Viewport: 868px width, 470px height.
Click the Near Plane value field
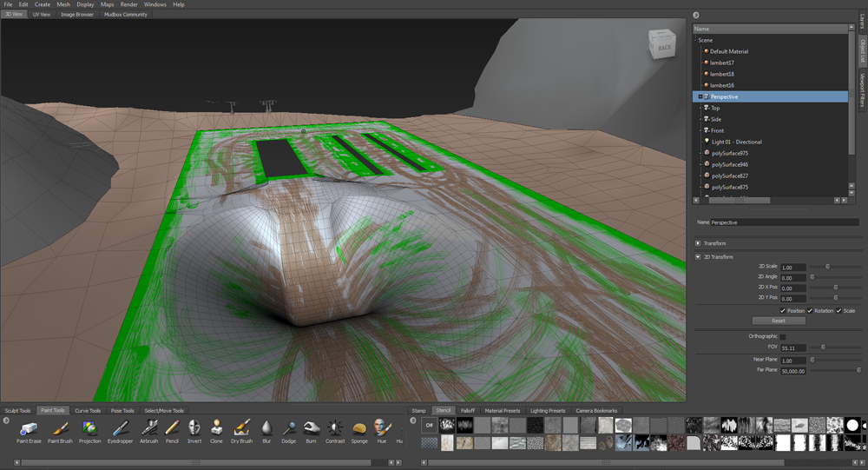coord(792,361)
